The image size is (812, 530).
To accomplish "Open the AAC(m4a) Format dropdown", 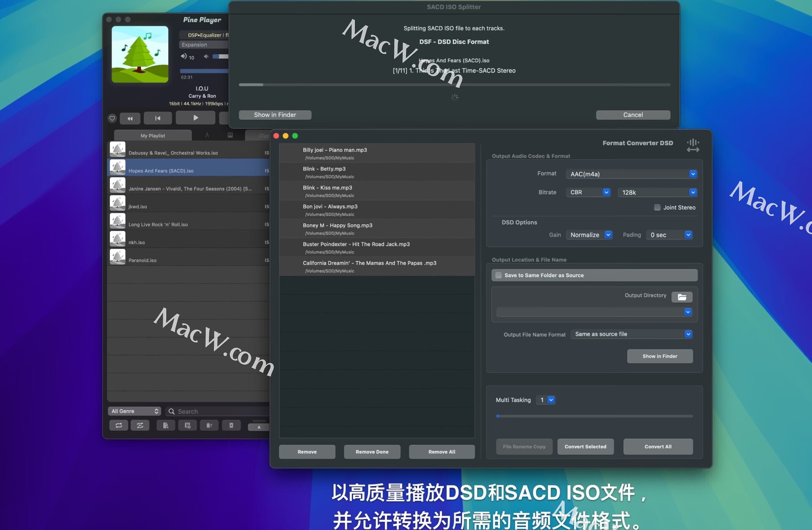I will 631,174.
